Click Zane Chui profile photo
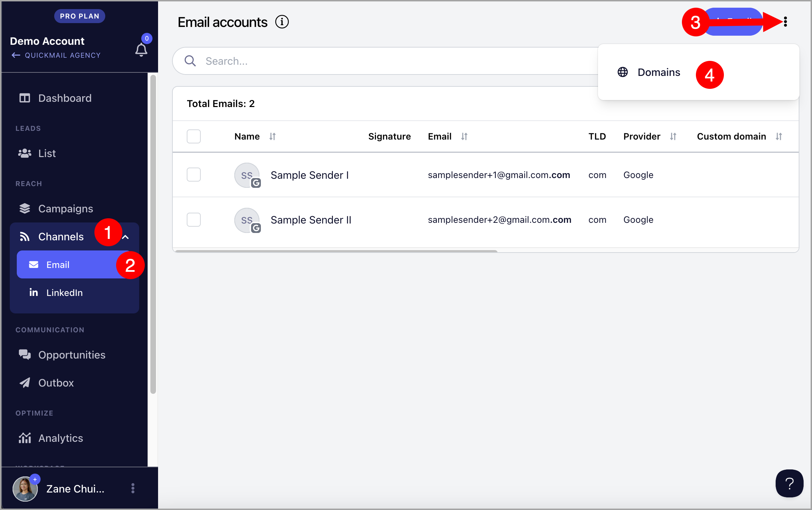812x510 pixels. (25, 488)
